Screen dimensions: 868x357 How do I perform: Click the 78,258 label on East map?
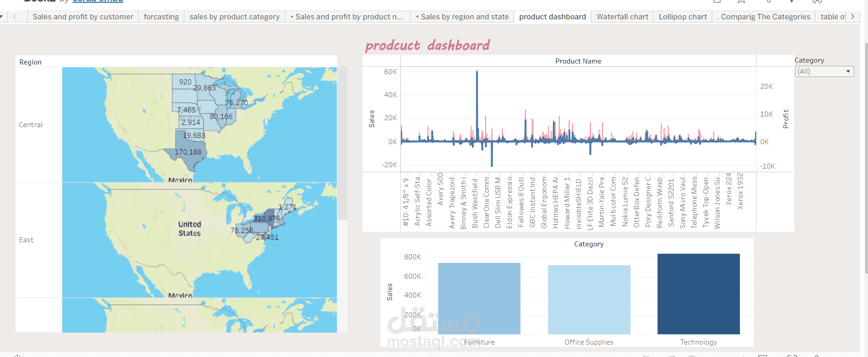242,230
